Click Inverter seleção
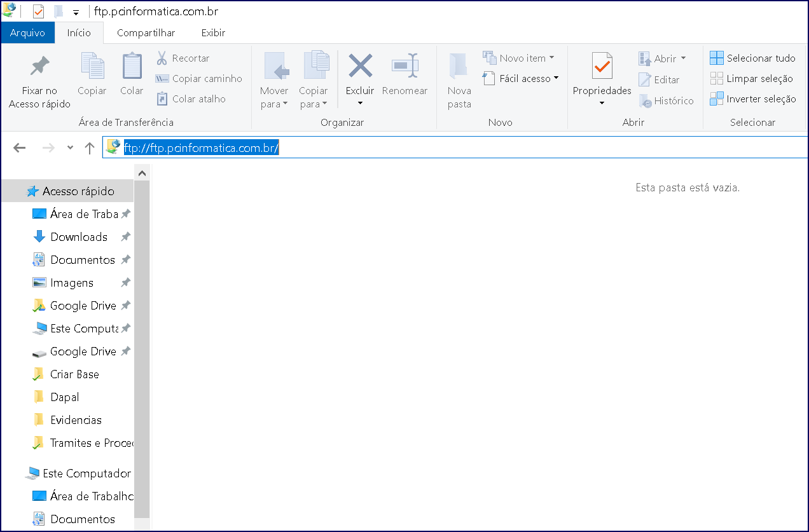This screenshot has height=532, width=809. (x=753, y=99)
